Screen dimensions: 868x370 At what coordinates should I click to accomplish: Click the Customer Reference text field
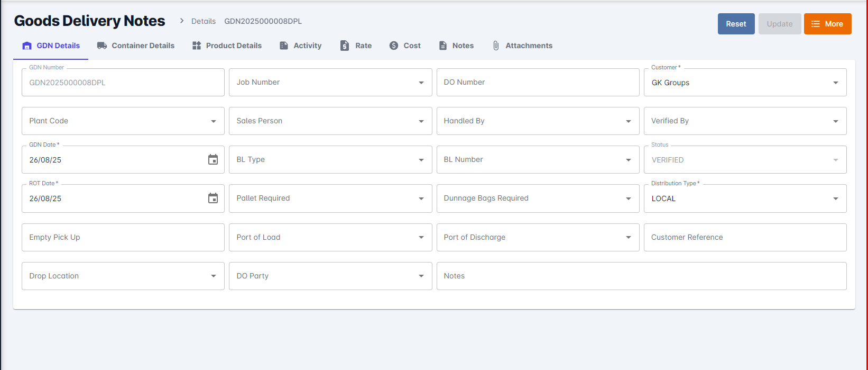pyautogui.click(x=745, y=237)
